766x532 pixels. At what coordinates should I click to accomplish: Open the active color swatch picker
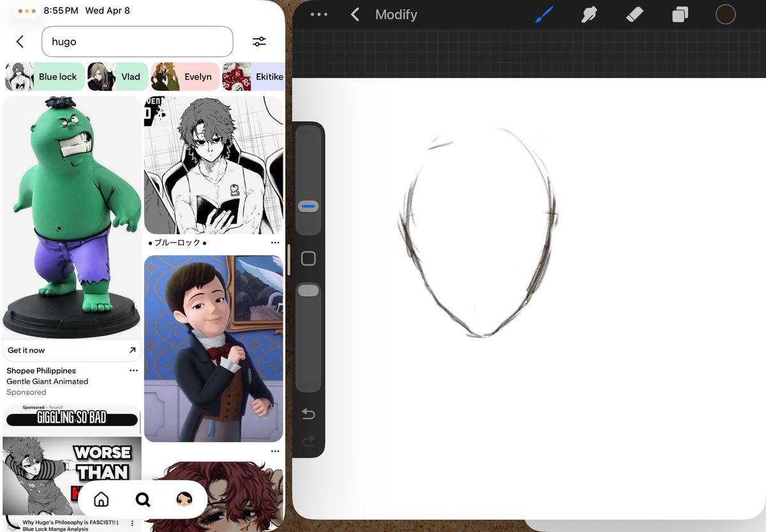[x=725, y=14]
